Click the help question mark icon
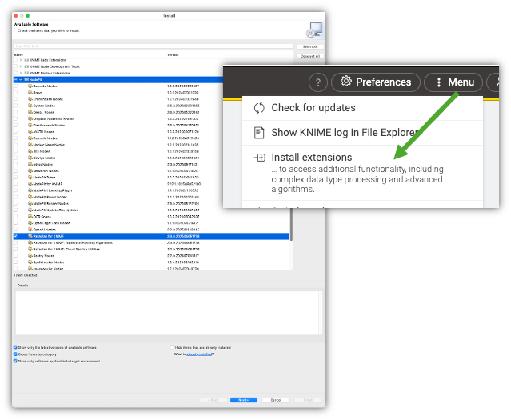This screenshot has width=511, height=420. point(319,82)
